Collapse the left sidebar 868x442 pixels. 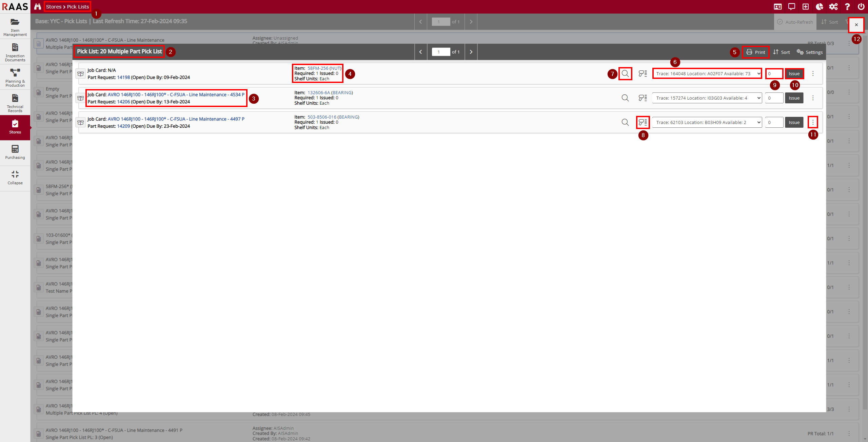(15, 177)
